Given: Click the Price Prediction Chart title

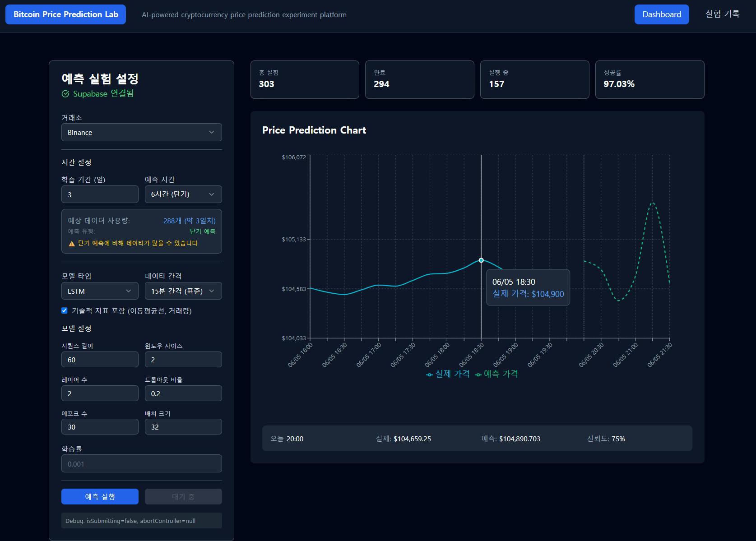Looking at the screenshot, I should coord(314,130).
